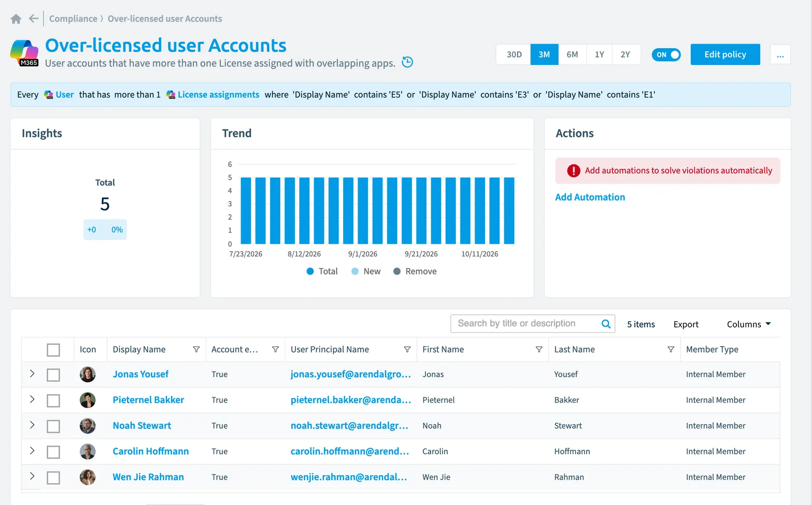
Task: Toggle the policy ON switch
Action: pos(666,55)
